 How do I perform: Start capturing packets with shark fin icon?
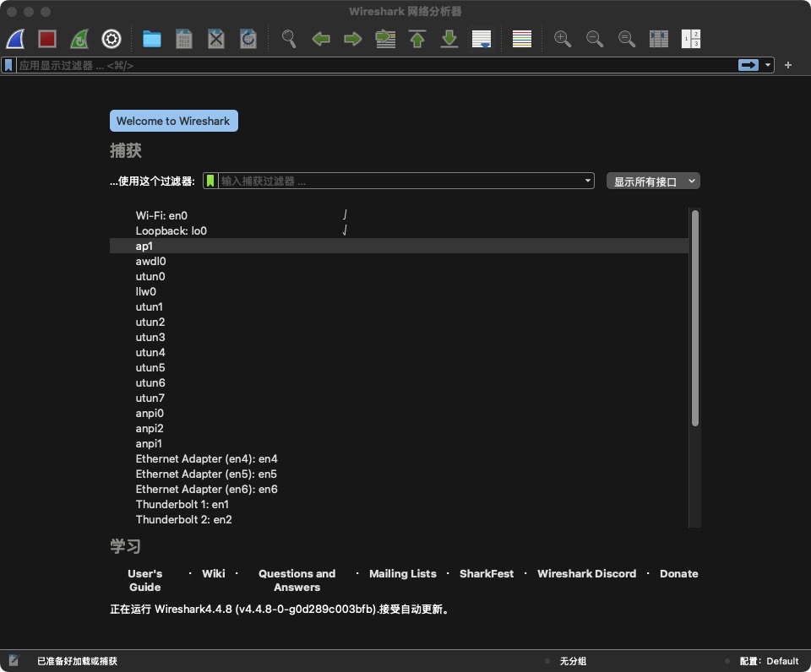tap(15, 39)
